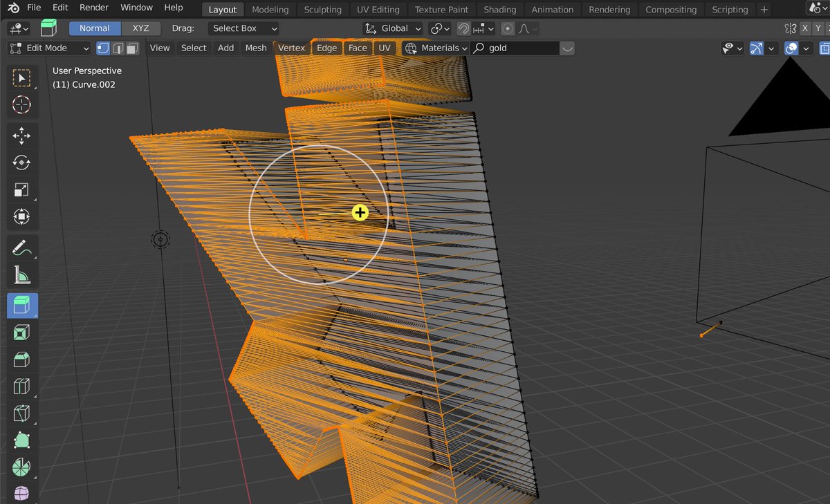Open the Mesh menu
830x504 pixels.
[x=256, y=48]
